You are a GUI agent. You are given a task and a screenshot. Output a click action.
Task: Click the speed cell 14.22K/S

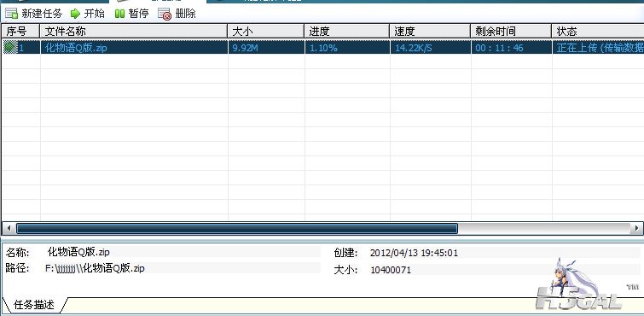point(414,48)
